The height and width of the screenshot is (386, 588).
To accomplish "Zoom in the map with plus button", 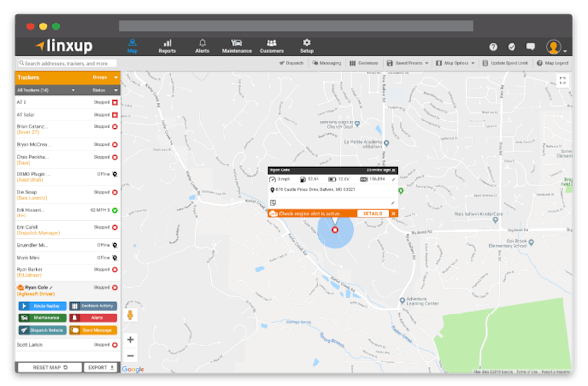I will tap(130, 340).
